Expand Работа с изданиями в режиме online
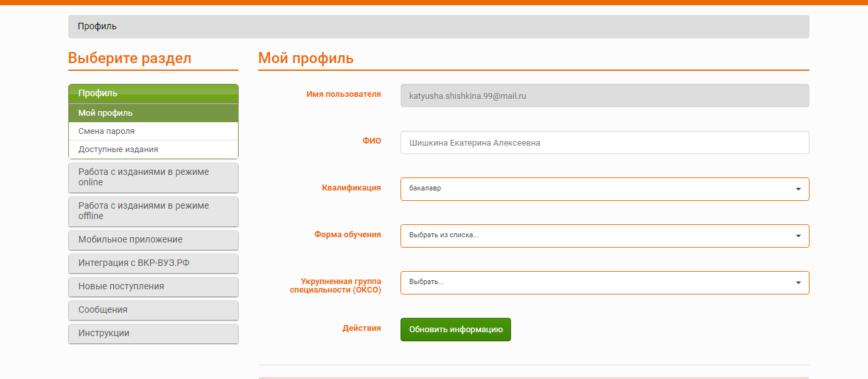868x379 pixels. coord(153,177)
